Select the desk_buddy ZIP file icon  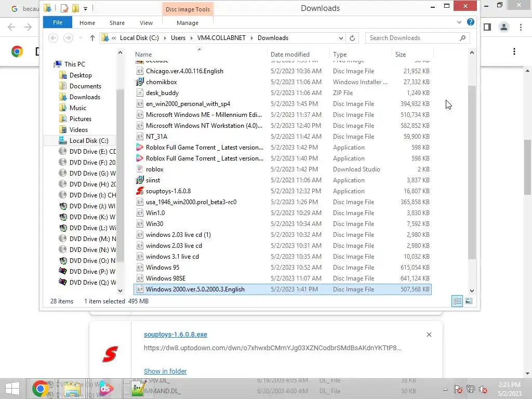140,92
